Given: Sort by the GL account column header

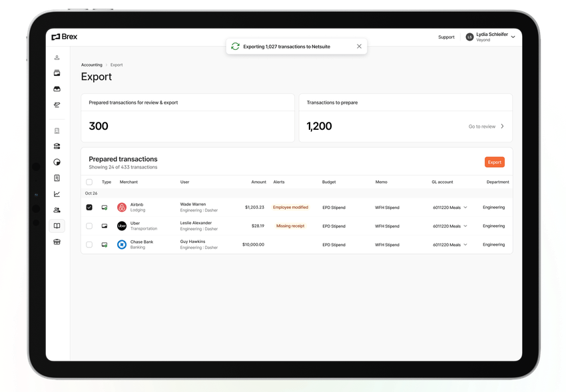Looking at the screenshot, I should pos(442,182).
